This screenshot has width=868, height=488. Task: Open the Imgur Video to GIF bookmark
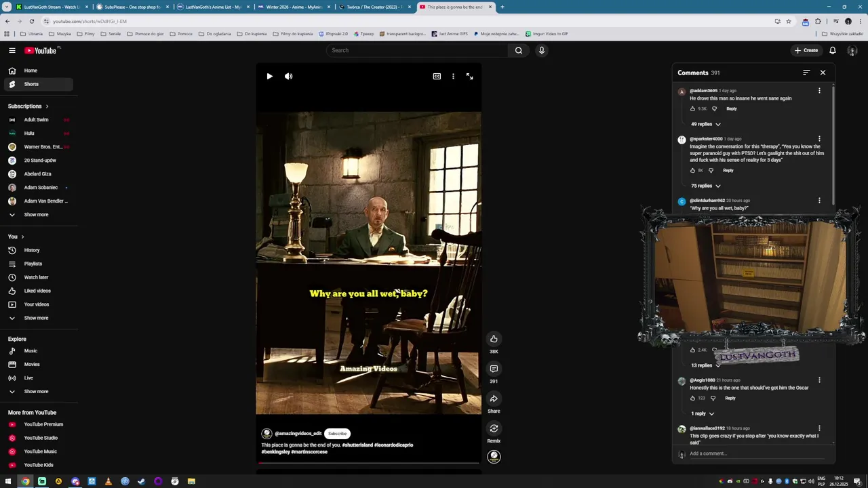click(x=546, y=34)
